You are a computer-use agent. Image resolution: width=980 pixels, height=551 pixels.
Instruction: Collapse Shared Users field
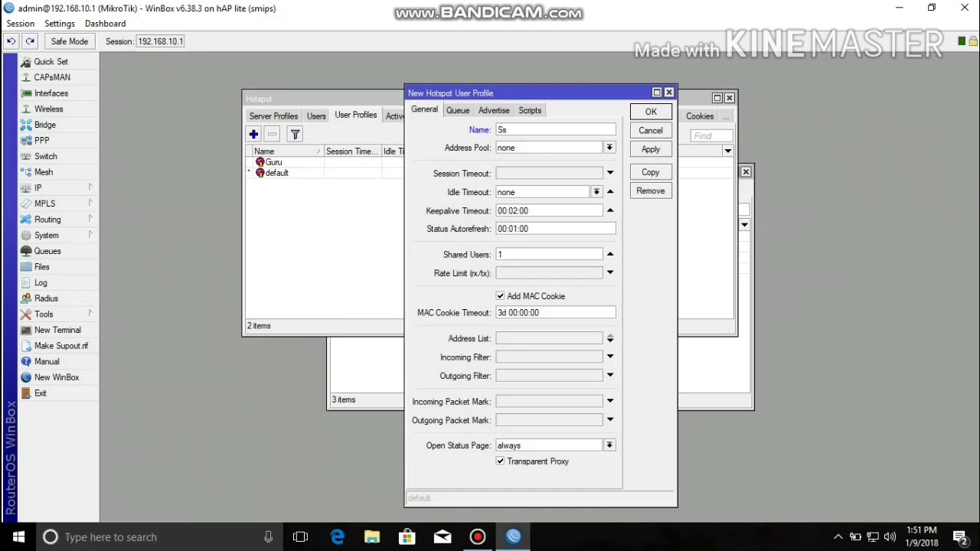tap(610, 254)
